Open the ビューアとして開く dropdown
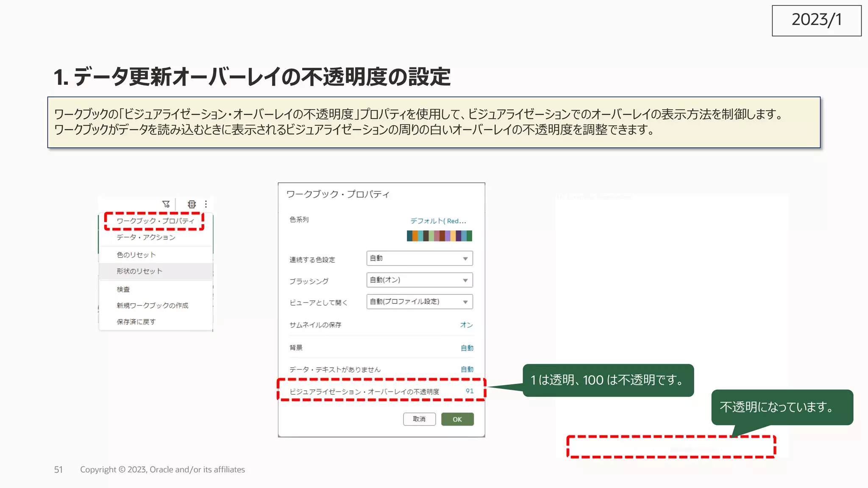The height and width of the screenshot is (488, 868). pyautogui.click(x=420, y=302)
